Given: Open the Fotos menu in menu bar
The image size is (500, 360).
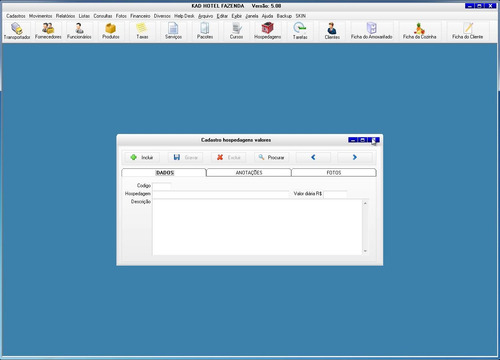Looking at the screenshot, I should (121, 16).
